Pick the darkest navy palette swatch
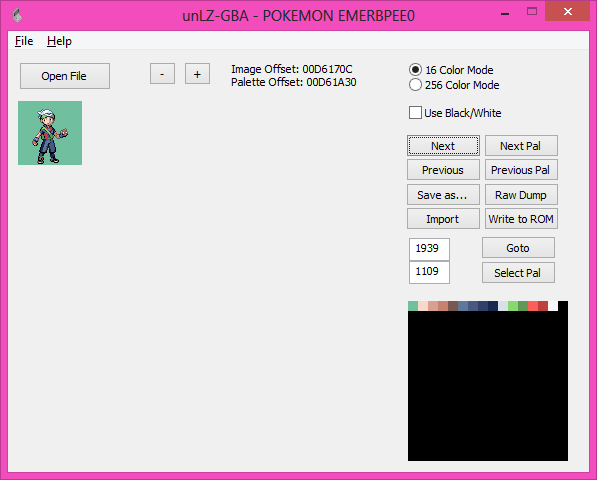597x480 pixels. (x=493, y=306)
